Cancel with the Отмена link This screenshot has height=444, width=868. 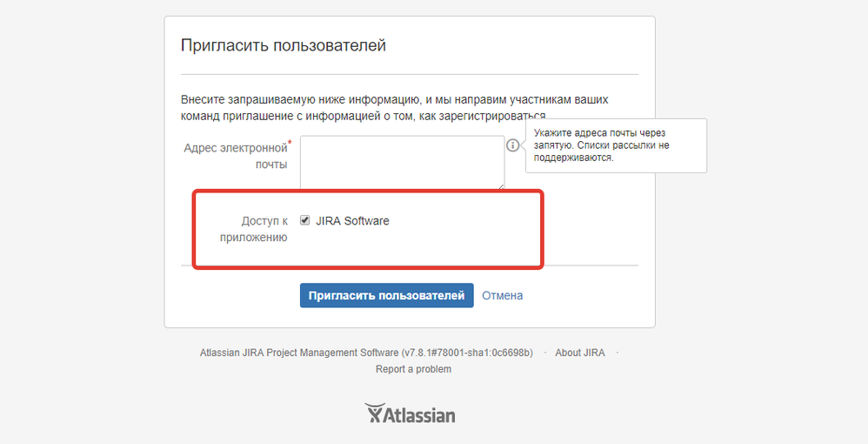click(x=502, y=295)
